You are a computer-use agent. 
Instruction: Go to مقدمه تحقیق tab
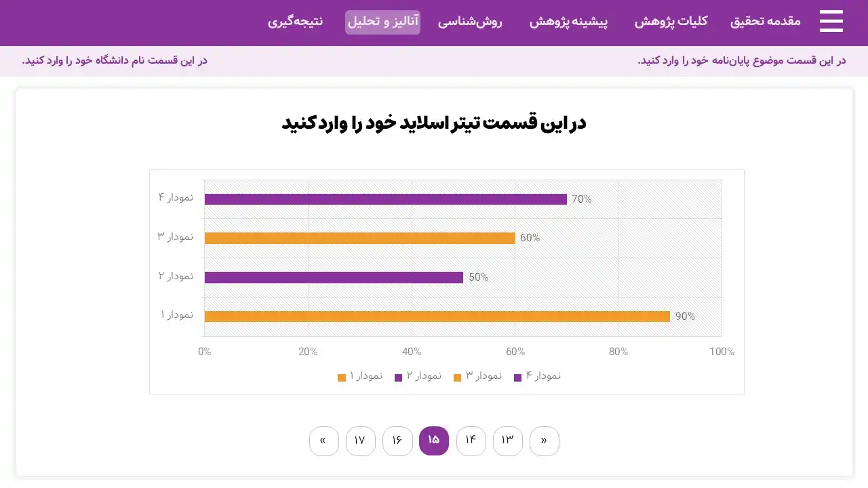(765, 22)
